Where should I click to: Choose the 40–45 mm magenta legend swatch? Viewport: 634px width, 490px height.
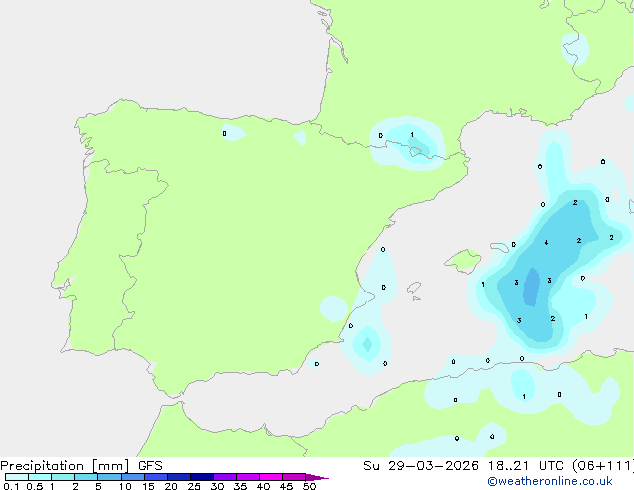(271, 477)
